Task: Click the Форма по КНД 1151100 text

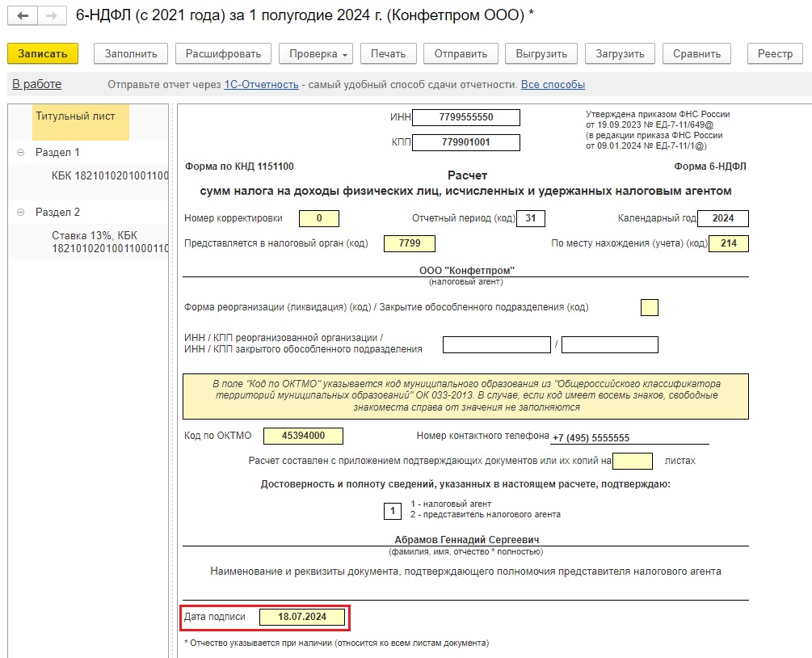Action: pyautogui.click(x=239, y=167)
